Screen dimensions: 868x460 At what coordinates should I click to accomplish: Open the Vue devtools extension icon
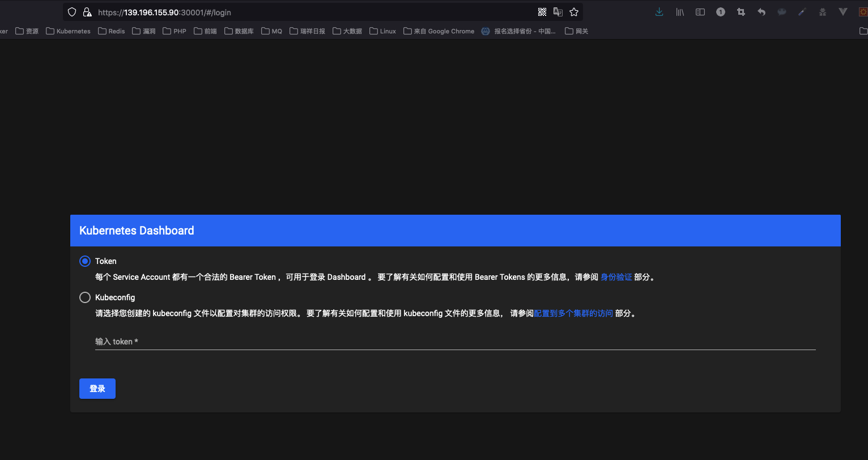point(843,12)
